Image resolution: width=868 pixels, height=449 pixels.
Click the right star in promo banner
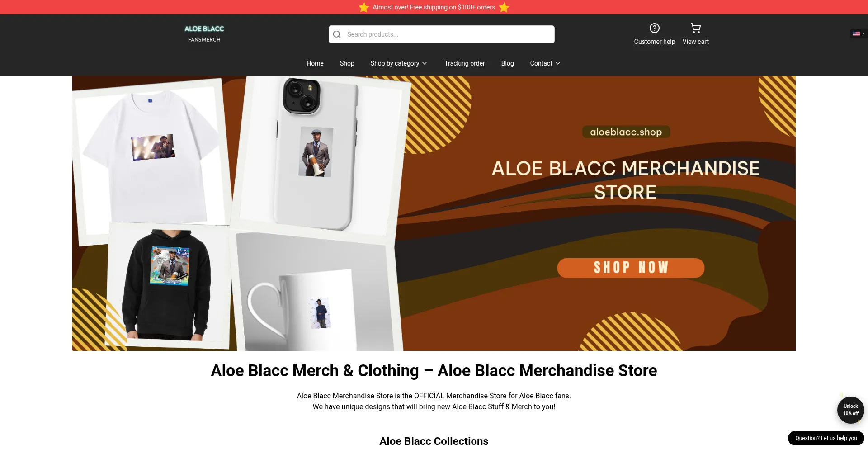(x=504, y=7)
